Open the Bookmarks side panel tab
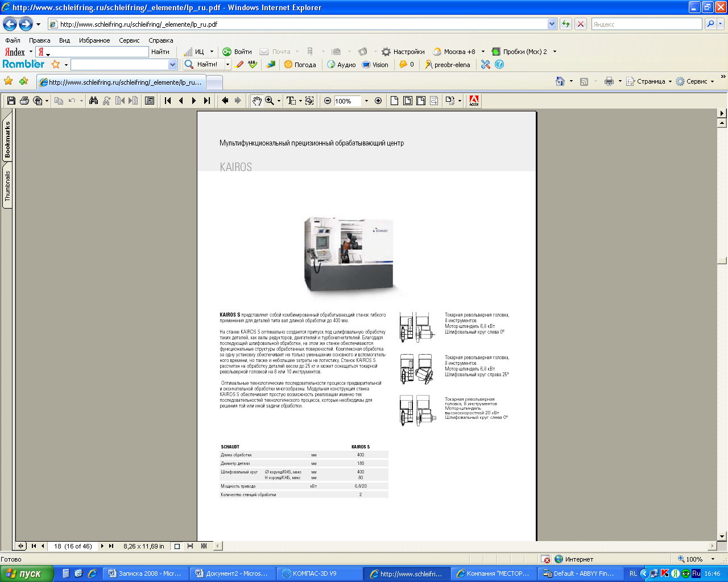Image resolution: width=728 pixels, height=582 pixels. [7, 140]
